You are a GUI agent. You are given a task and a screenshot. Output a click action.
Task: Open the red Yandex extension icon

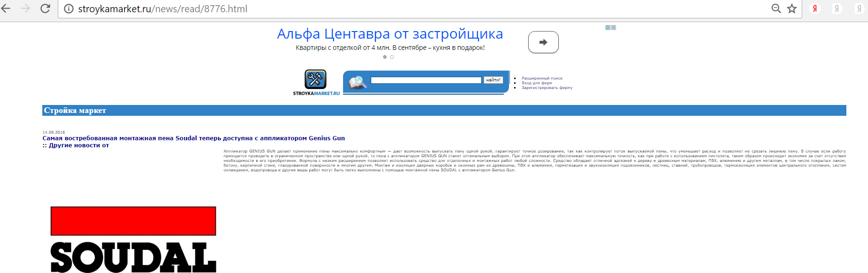coord(815,8)
